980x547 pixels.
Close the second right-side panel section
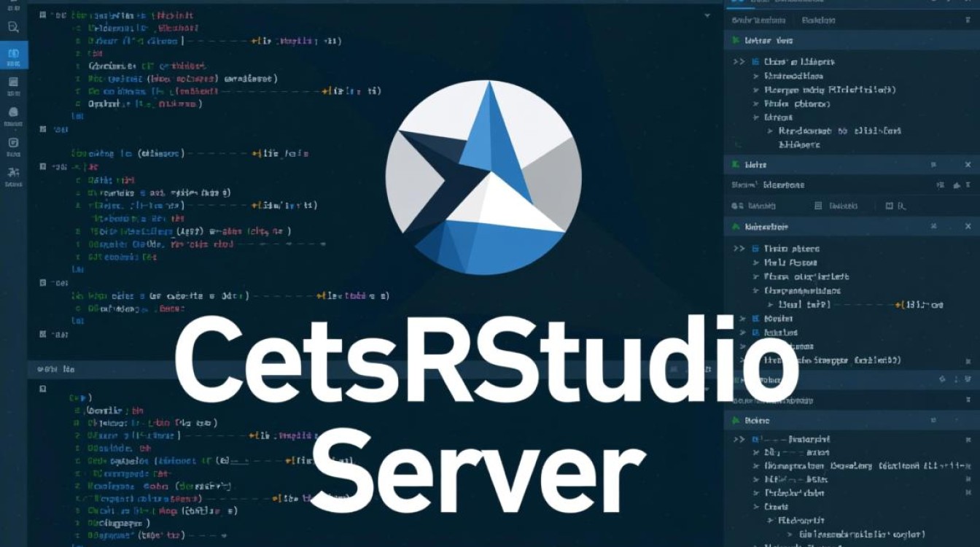(968, 166)
